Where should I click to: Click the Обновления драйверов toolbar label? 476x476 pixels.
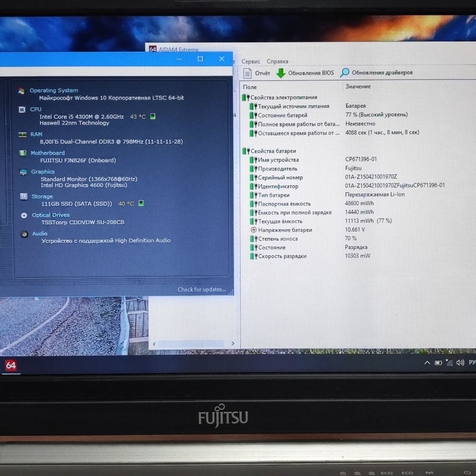pos(382,72)
